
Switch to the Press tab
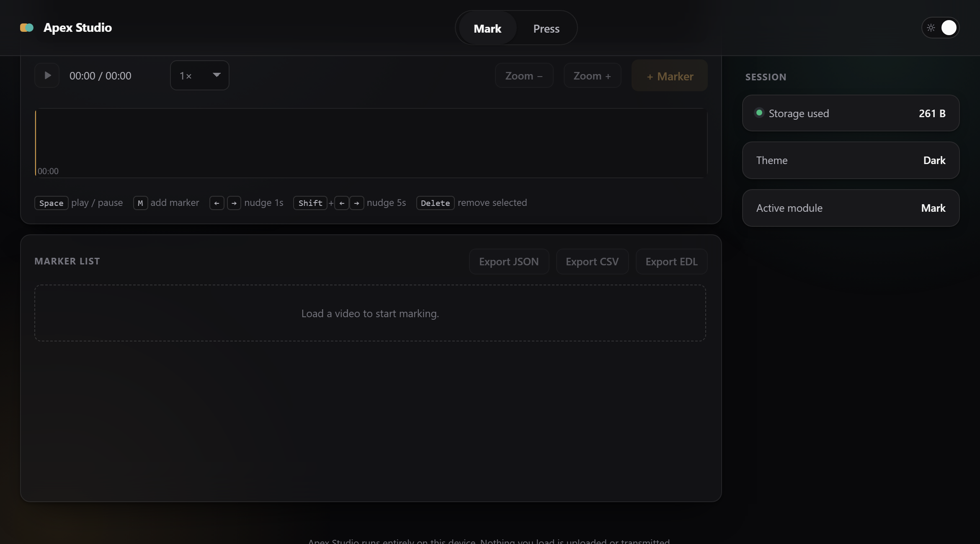(x=546, y=28)
